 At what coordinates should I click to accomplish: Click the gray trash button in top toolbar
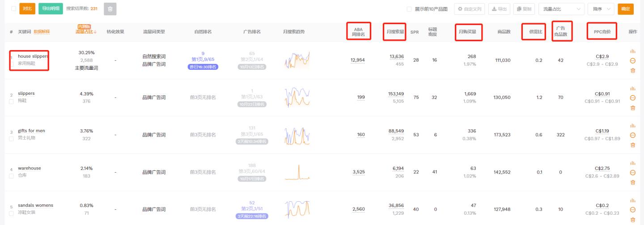click(x=110, y=9)
